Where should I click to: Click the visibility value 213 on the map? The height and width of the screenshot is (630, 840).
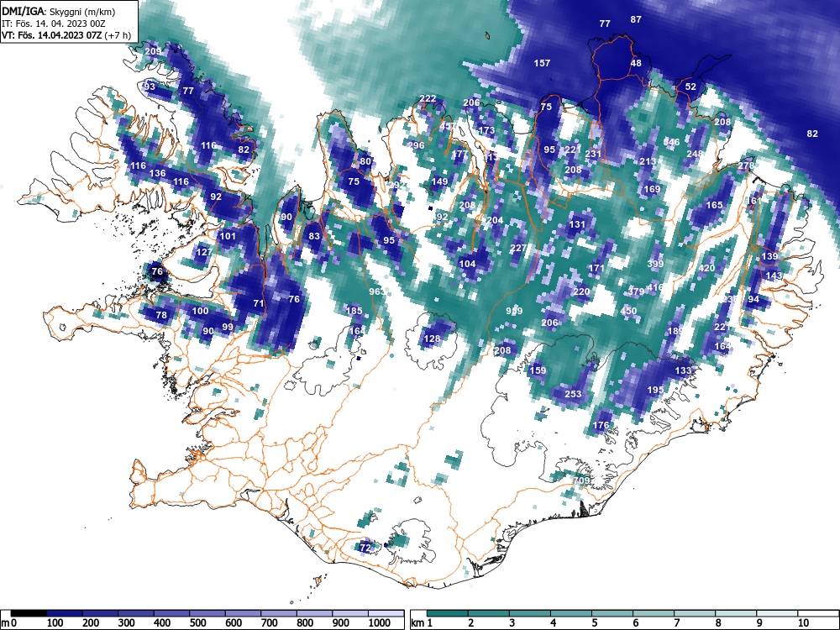tap(648, 161)
